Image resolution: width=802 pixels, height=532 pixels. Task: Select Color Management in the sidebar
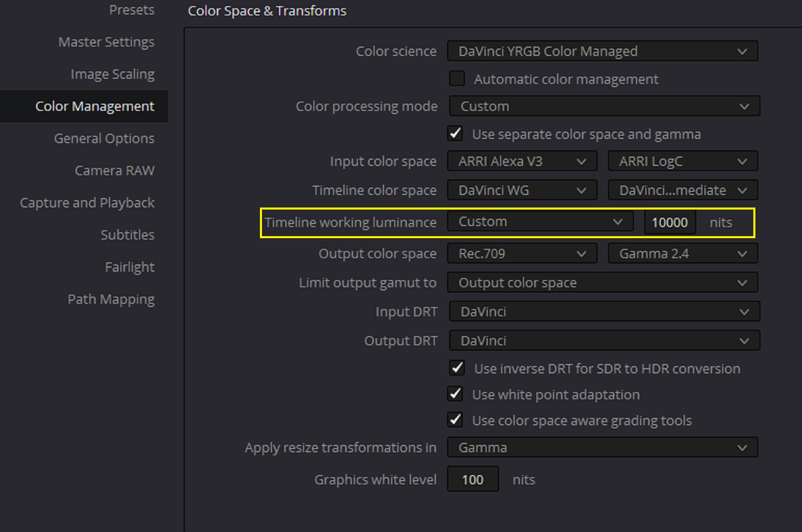(84, 106)
